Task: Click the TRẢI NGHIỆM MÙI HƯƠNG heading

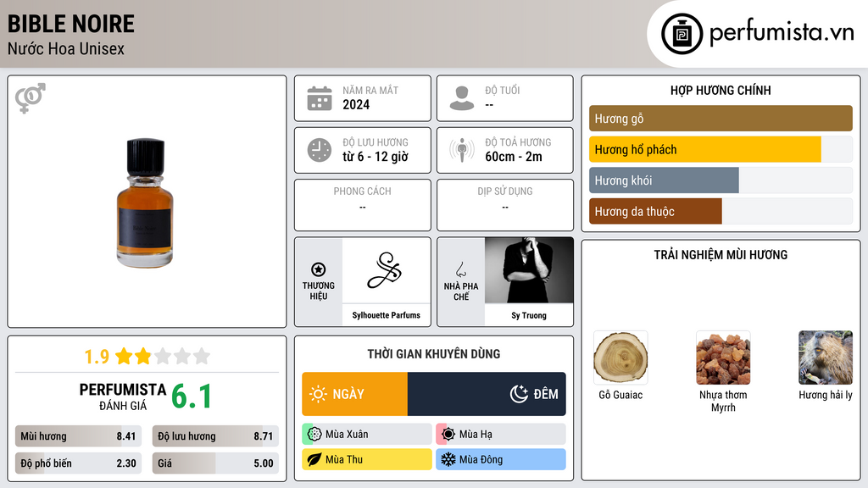Action: click(x=721, y=254)
